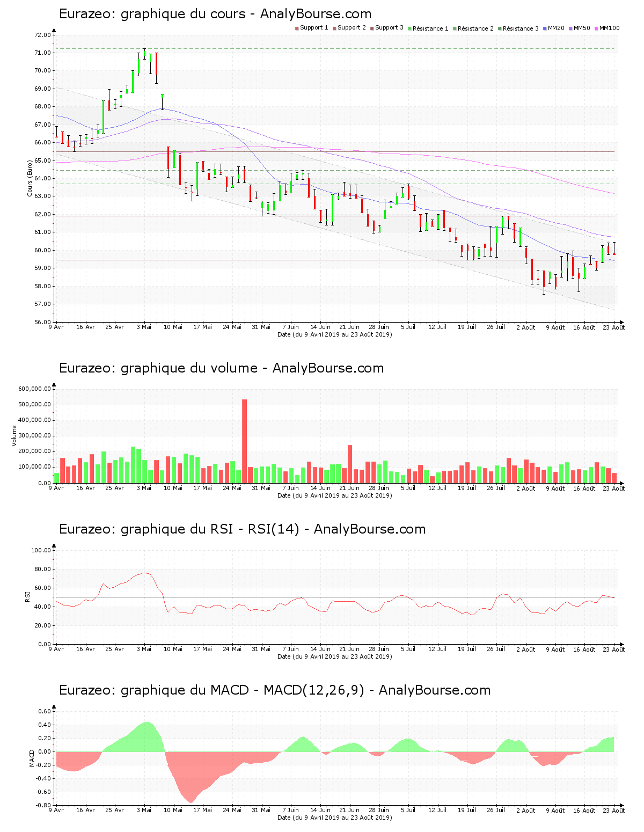This screenshot has height=832, width=644.
Task: Click the -0.80 MACD axis value
Action: pyautogui.click(x=44, y=805)
